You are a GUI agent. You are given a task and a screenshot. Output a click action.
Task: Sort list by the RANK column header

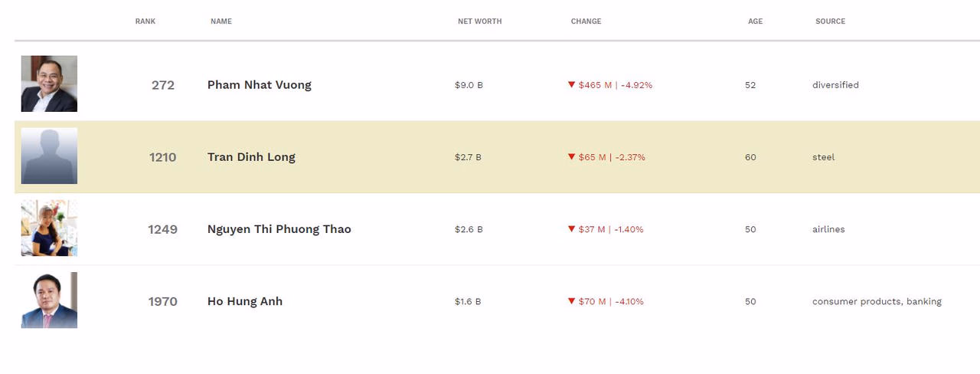145,21
